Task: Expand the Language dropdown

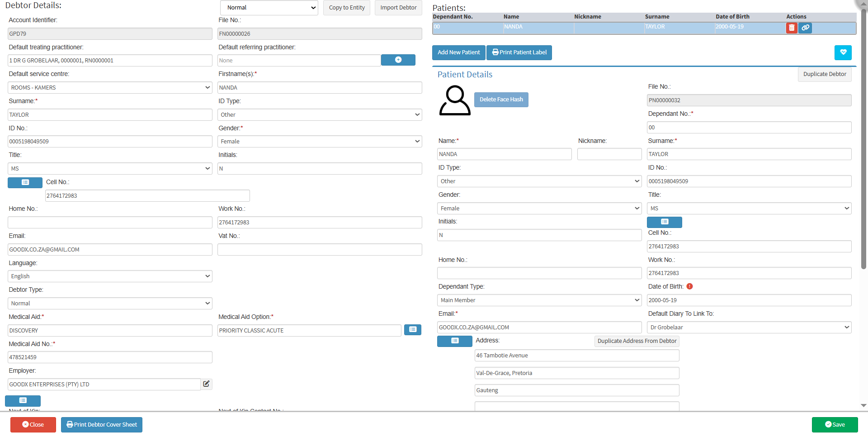Action: pos(110,276)
